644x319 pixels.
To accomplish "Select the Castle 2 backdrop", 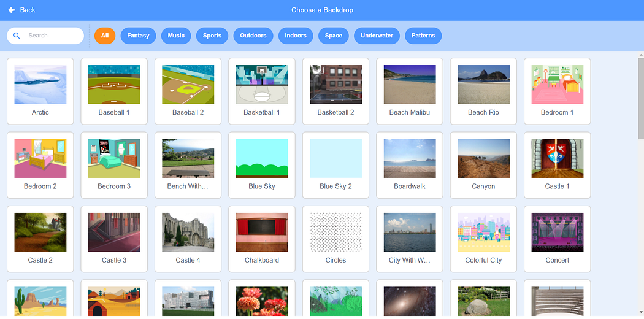I will click(40, 239).
